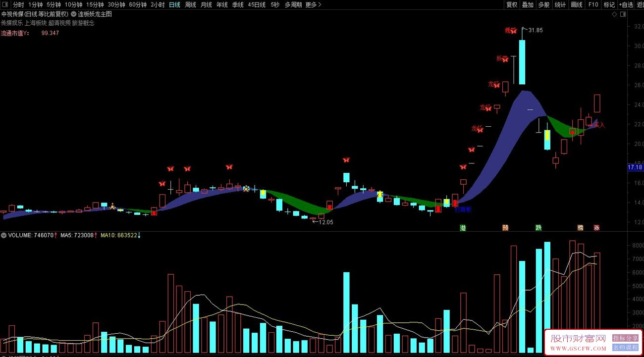This screenshot has height=357, width=644.
Task: Click the VOLUME: 746070 readout
Action: coord(31,235)
